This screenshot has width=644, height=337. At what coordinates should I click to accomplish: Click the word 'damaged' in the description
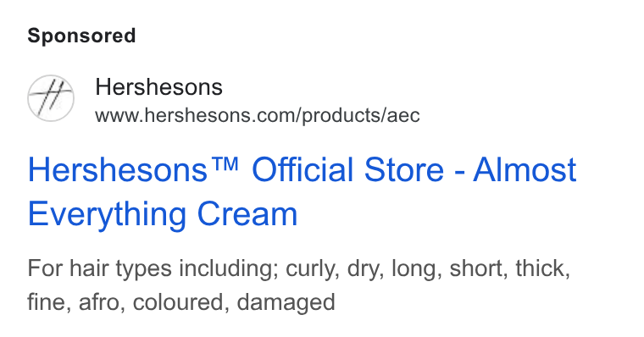(286, 302)
